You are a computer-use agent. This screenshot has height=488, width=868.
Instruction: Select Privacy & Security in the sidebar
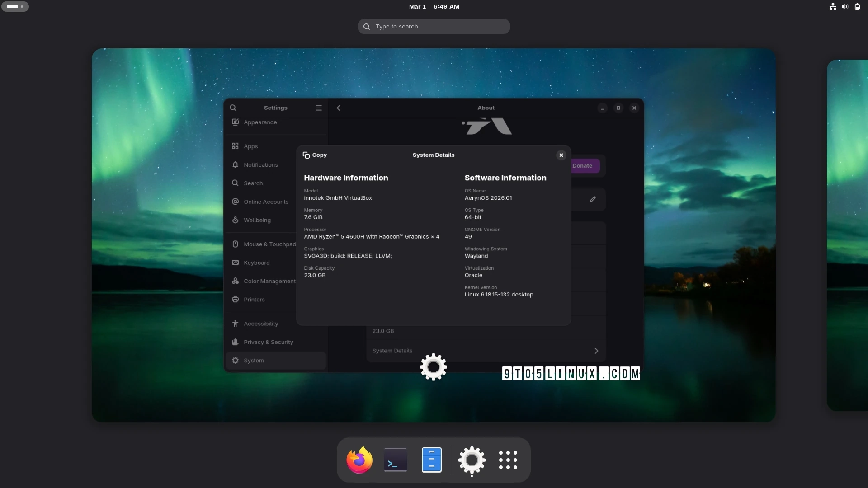click(x=268, y=342)
